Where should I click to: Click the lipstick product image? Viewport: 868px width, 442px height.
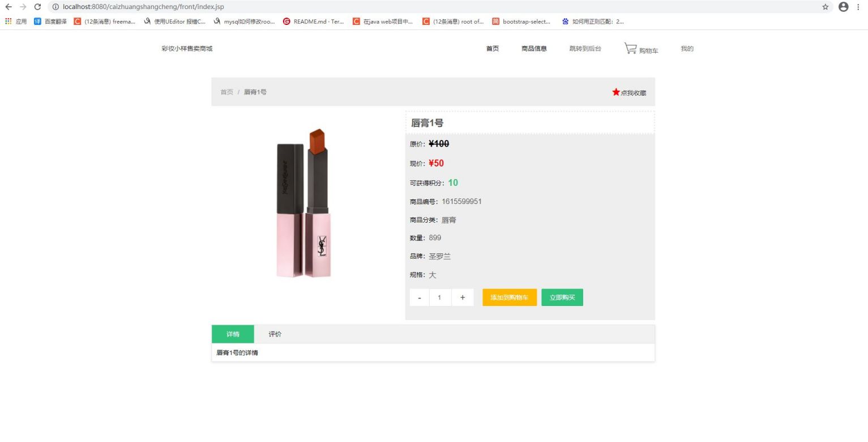click(303, 203)
